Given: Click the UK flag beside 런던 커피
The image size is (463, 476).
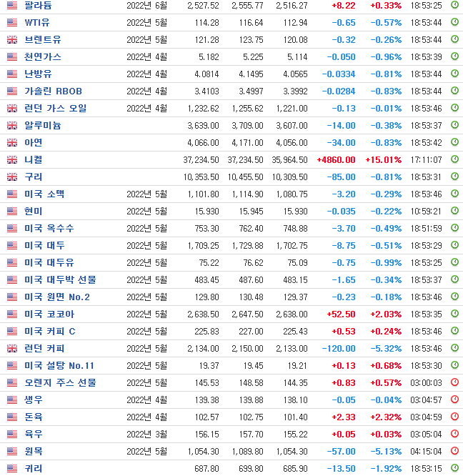Looking at the screenshot, I should coord(12,349).
